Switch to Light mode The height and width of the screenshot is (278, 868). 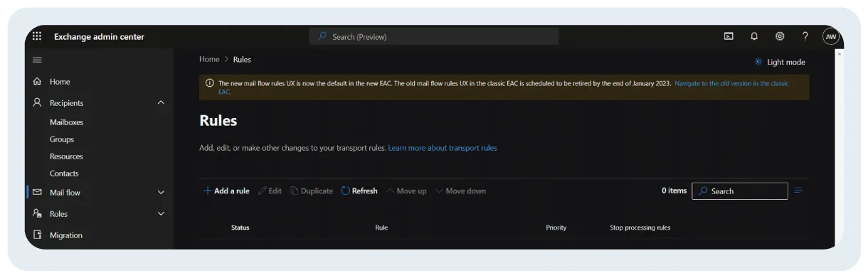click(x=780, y=62)
